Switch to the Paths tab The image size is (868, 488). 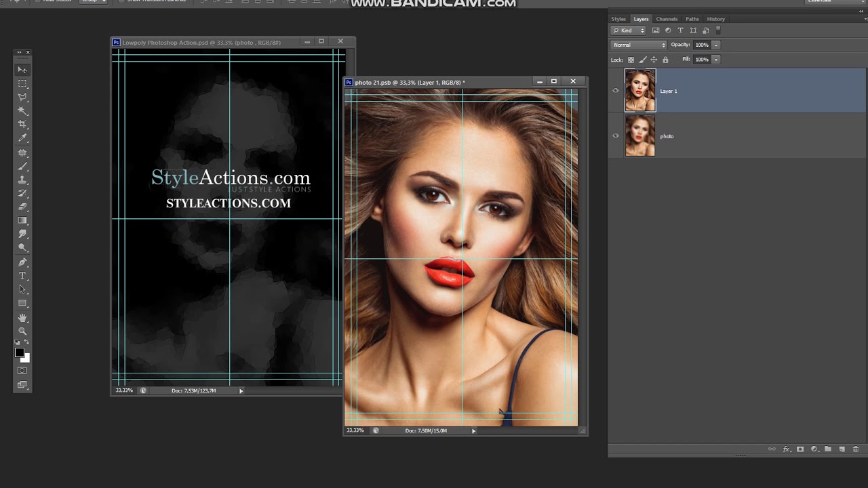point(692,19)
